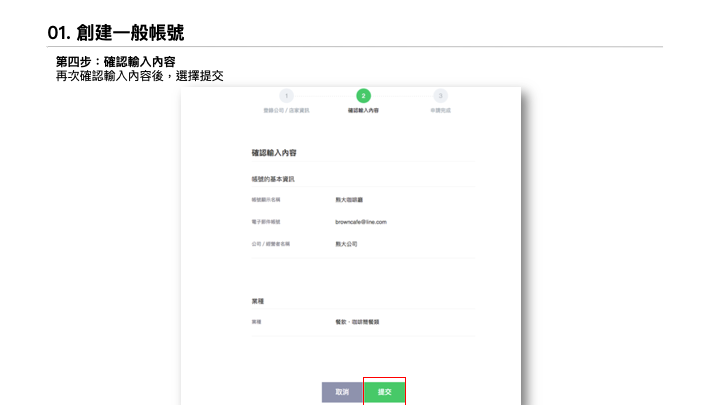Click the step 1 circle icon
The image size is (720, 405).
click(x=286, y=96)
